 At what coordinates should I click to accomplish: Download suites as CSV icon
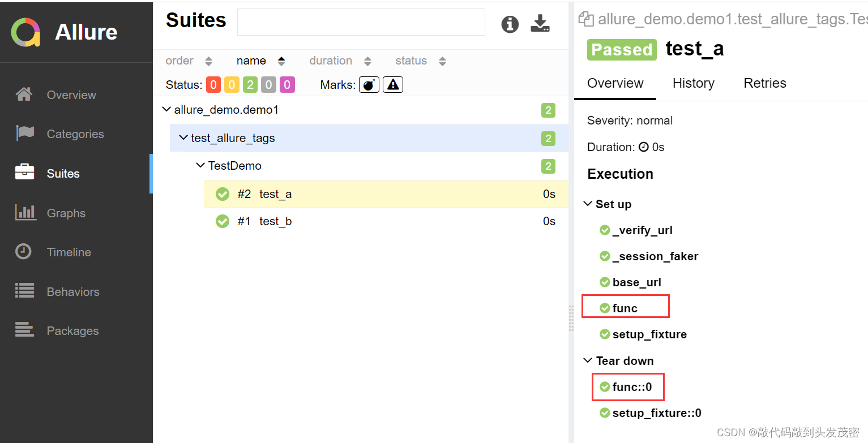coord(540,24)
